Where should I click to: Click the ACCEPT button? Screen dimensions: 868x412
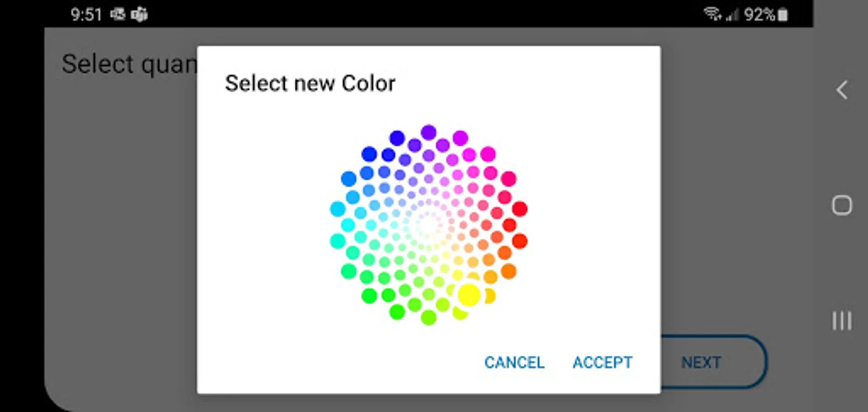(602, 363)
